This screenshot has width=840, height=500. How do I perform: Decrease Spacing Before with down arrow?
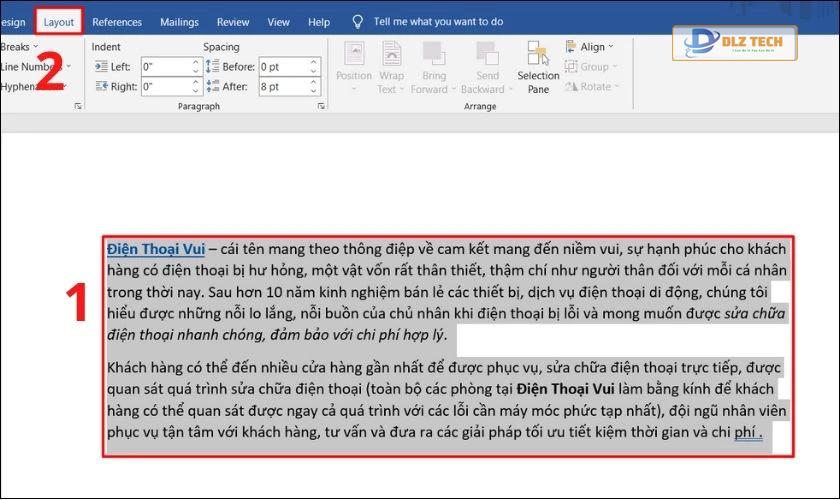313,71
